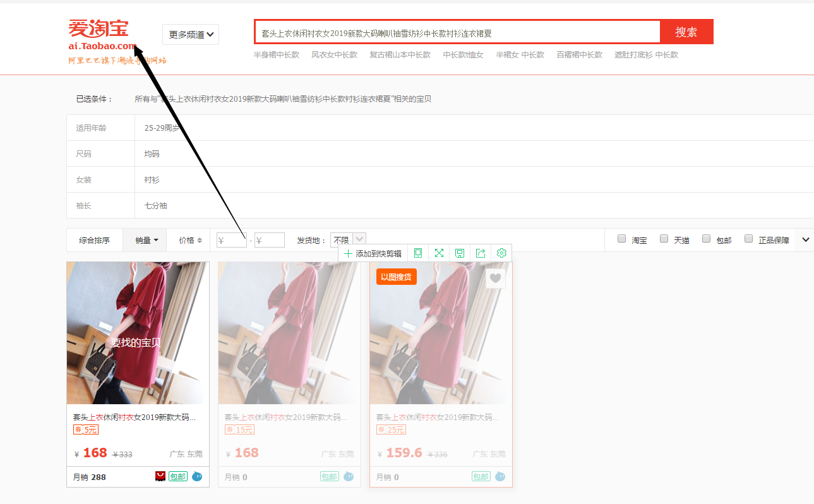Open suggested search 中长款t恤女

[463, 55]
